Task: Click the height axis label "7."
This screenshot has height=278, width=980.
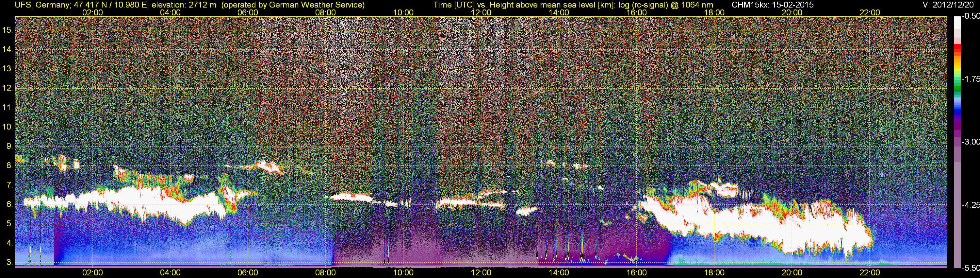Action: click(9, 185)
